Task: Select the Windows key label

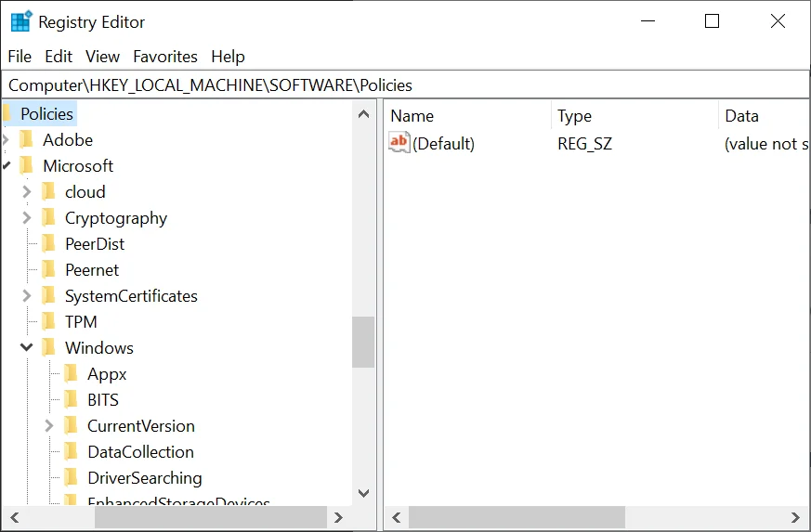Action: [x=99, y=347]
